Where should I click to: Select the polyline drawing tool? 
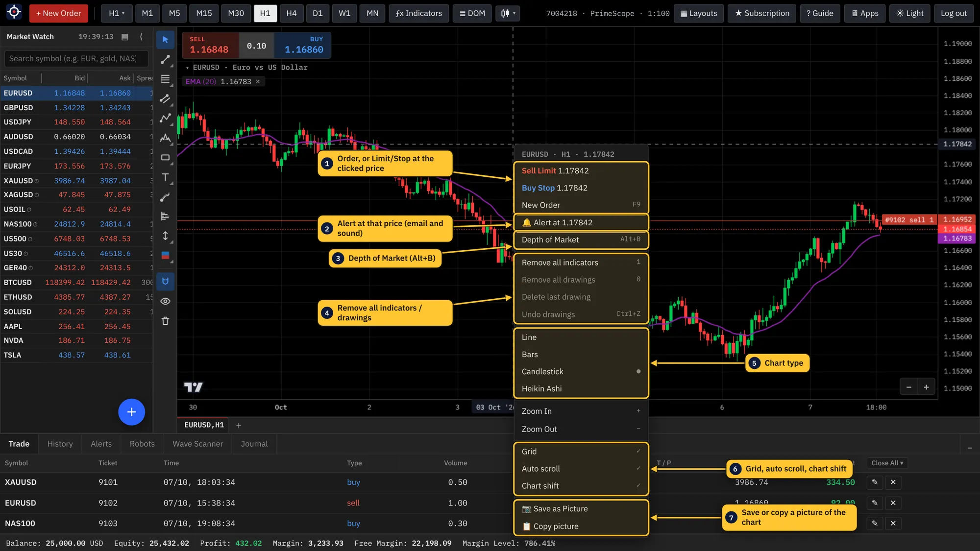click(165, 118)
